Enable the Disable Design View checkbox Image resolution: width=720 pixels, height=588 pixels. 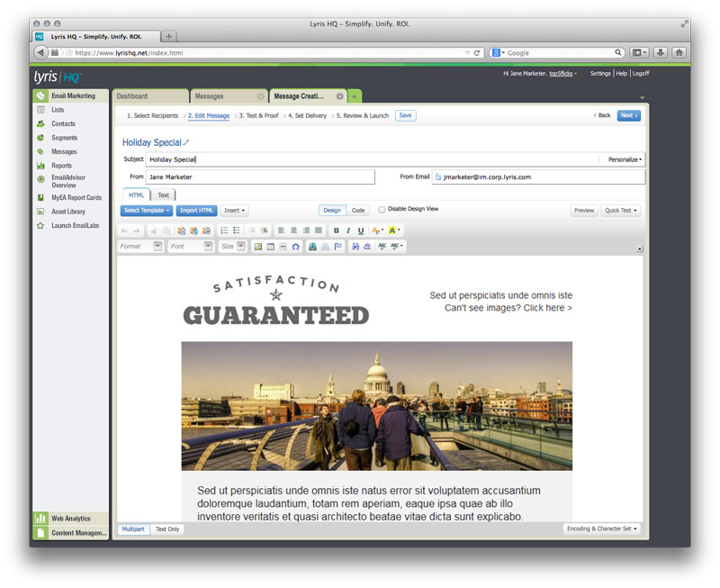point(382,210)
